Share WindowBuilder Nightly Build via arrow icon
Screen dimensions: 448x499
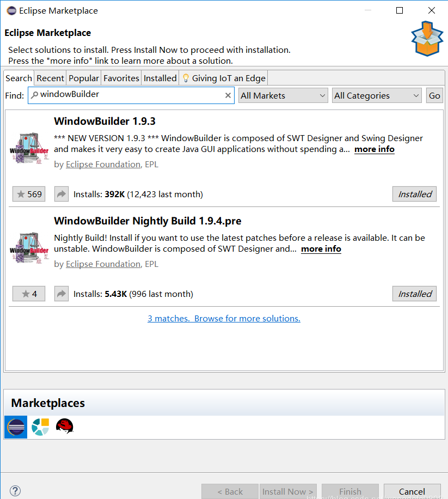click(x=62, y=294)
